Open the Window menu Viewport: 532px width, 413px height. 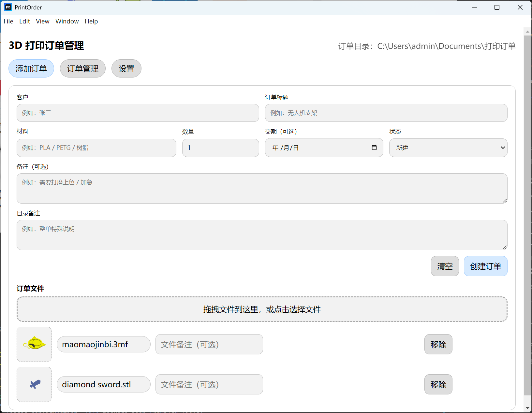click(x=67, y=21)
